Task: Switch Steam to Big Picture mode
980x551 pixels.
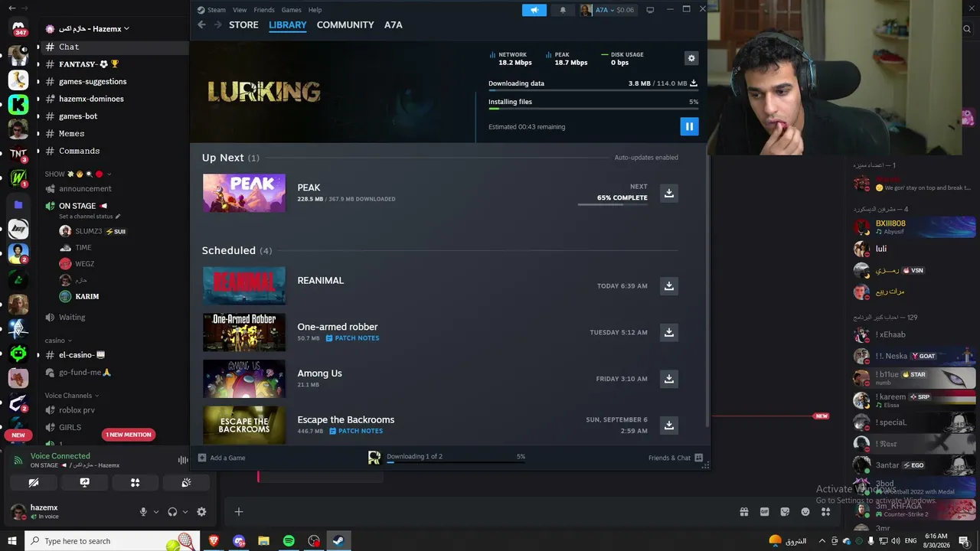Action: 650,10
